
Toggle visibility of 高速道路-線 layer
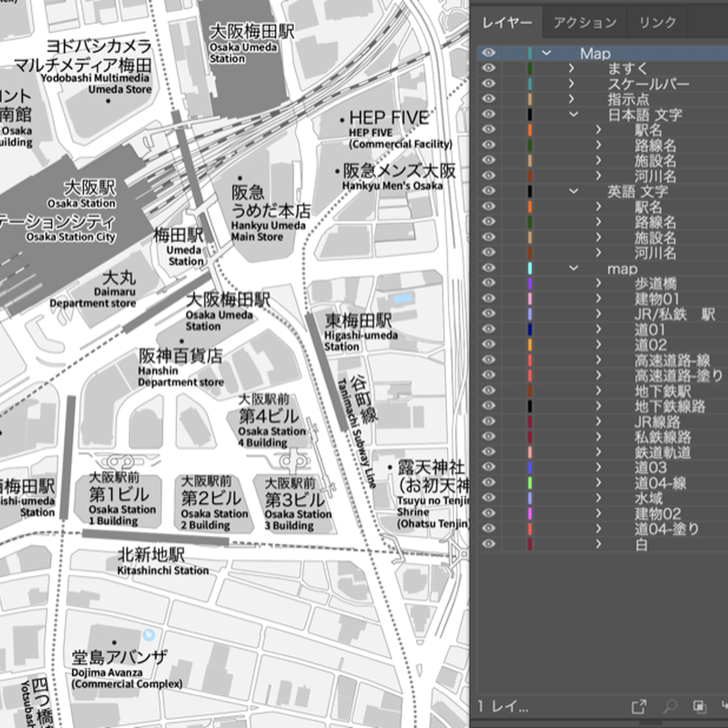coord(488,360)
